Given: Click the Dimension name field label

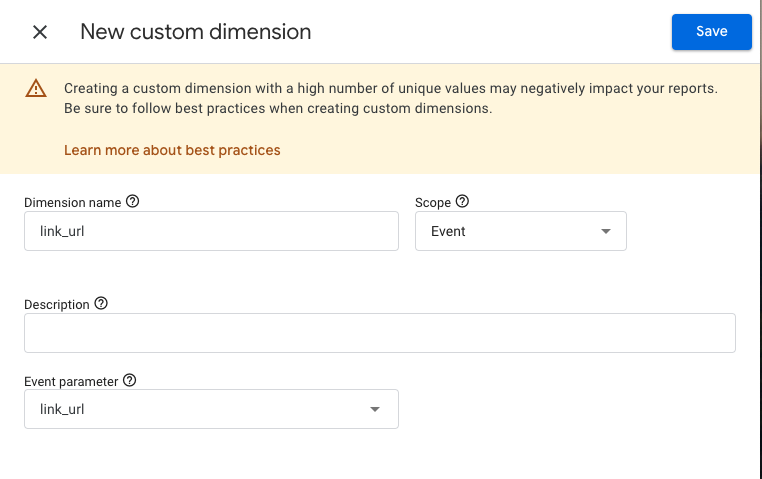Looking at the screenshot, I should (x=72, y=203).
